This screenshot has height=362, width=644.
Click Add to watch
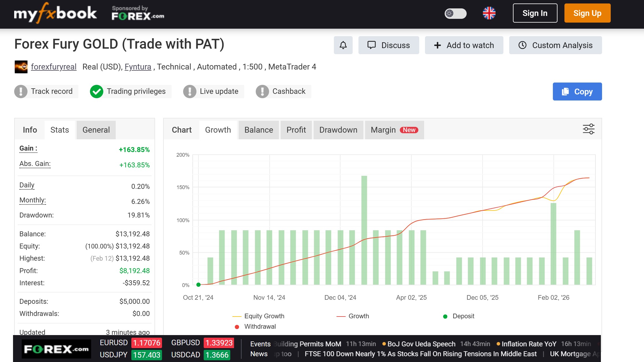464,45
